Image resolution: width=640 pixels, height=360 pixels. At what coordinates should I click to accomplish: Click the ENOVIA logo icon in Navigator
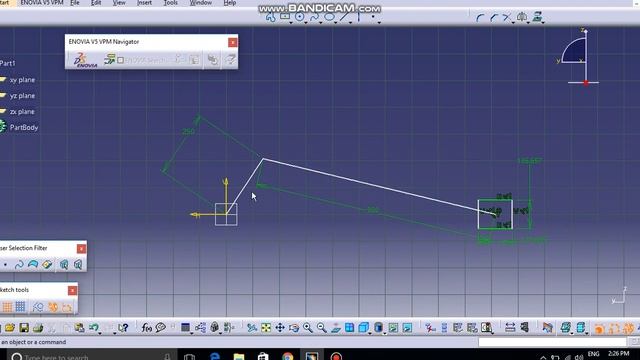click(86, 60)
